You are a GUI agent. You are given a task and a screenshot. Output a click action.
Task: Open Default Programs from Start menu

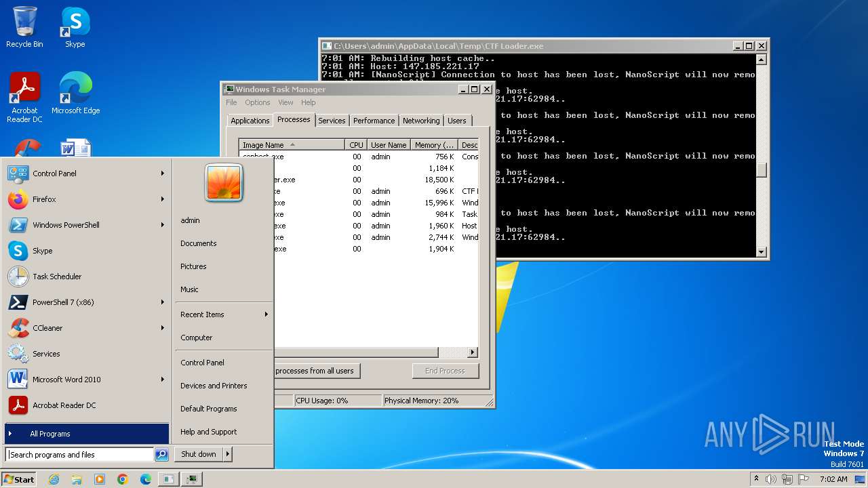pos(224,409)
